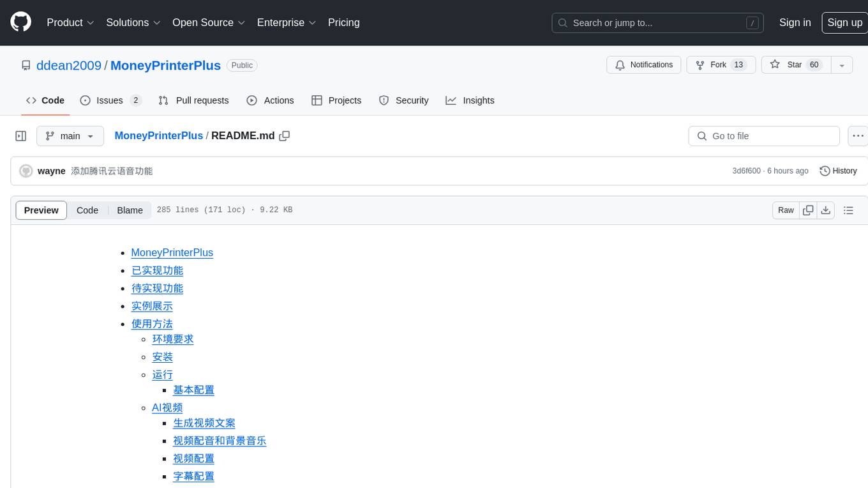
Task: Fork the repository
Action: (721, 65)
